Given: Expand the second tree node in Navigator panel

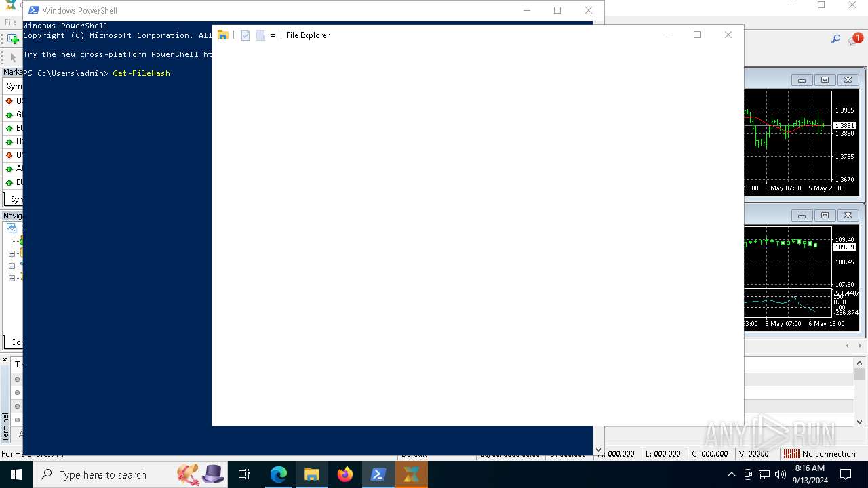Looking at the screenshot, I should 12,254.
